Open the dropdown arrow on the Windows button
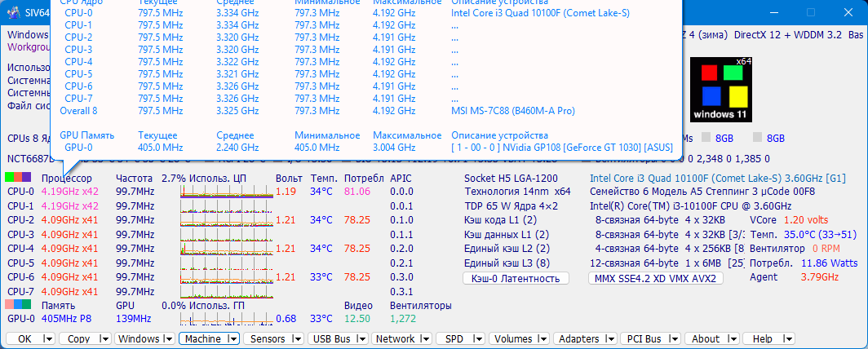 coord(168,338)
